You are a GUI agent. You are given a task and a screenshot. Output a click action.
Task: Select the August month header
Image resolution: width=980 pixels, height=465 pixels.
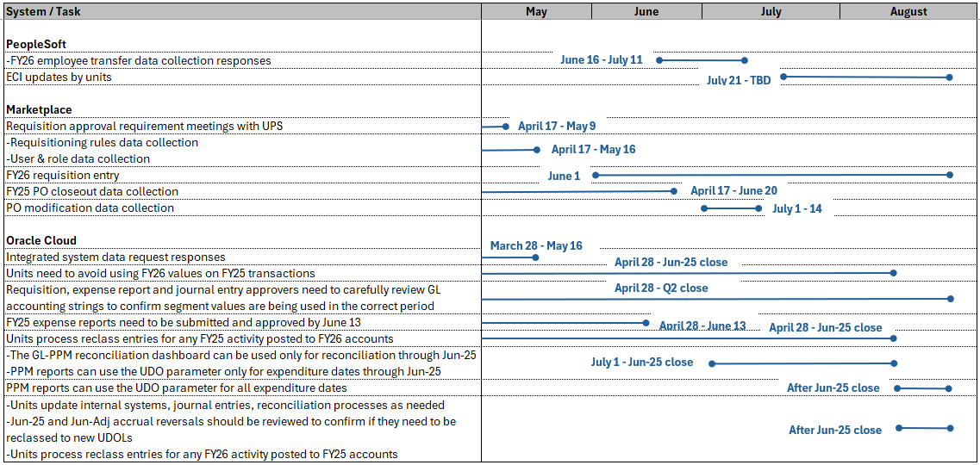908,11
